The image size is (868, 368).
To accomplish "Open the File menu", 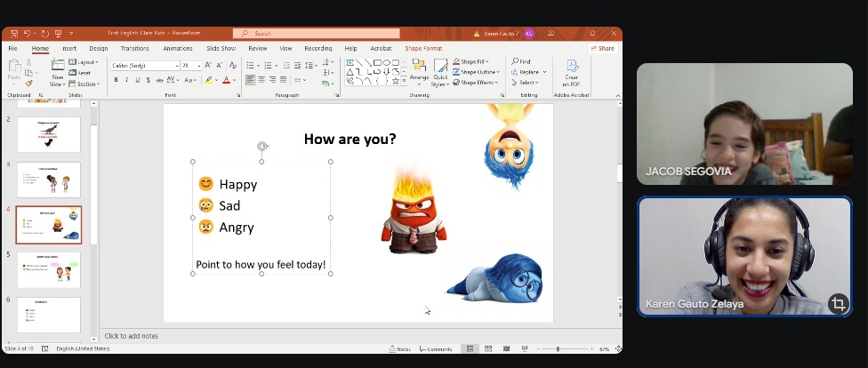I will (x=13, y=49).
